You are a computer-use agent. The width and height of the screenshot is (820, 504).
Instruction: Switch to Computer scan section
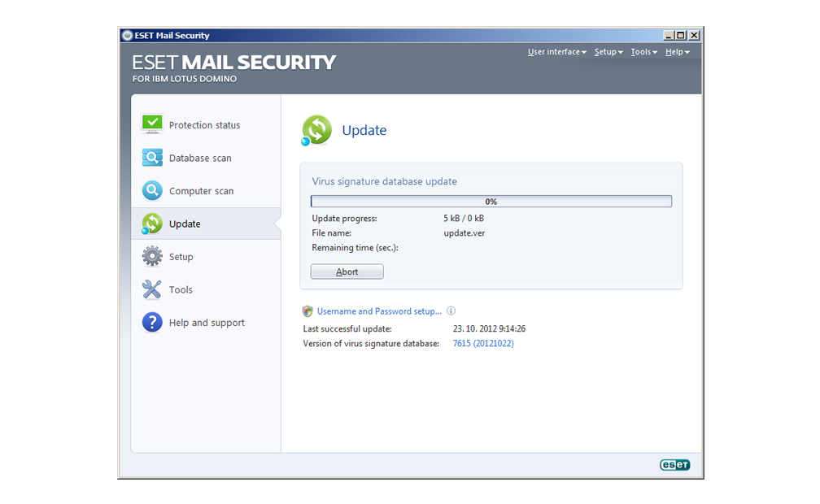click(206, 190)
